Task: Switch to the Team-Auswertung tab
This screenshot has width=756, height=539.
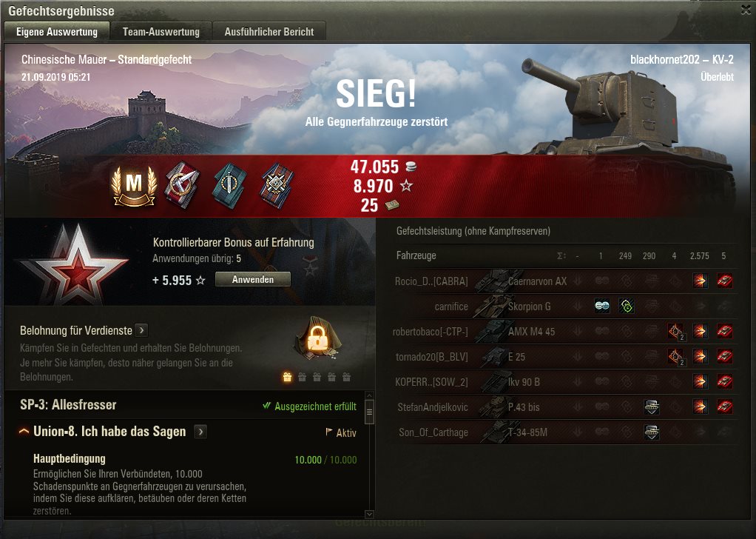Action: coord(161,32)
